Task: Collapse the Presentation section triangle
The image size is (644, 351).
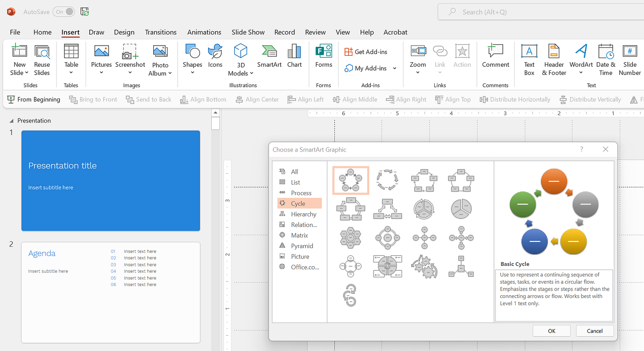Action: 11,121
